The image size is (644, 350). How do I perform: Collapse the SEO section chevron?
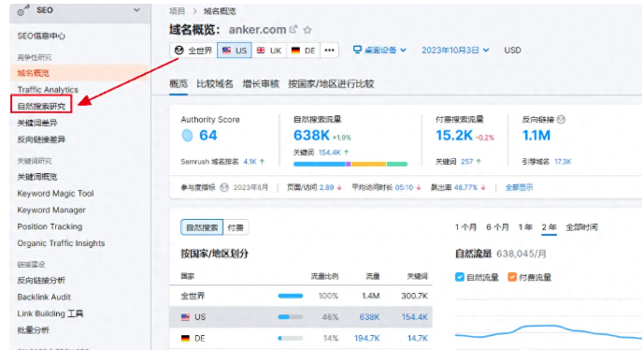pos(136,10)
